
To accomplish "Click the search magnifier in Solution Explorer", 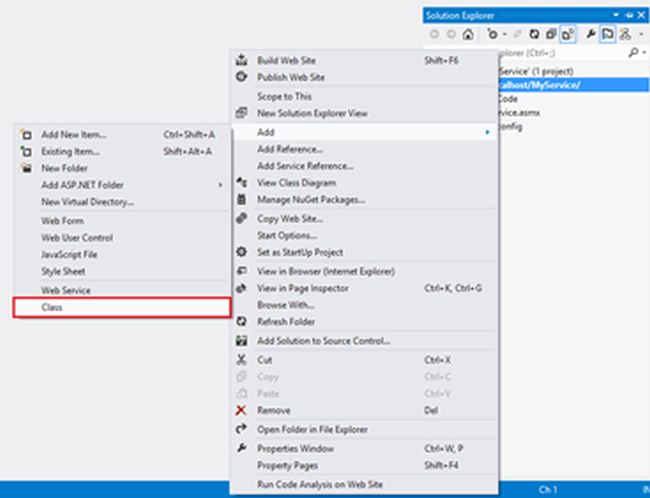I will point(633,53).
